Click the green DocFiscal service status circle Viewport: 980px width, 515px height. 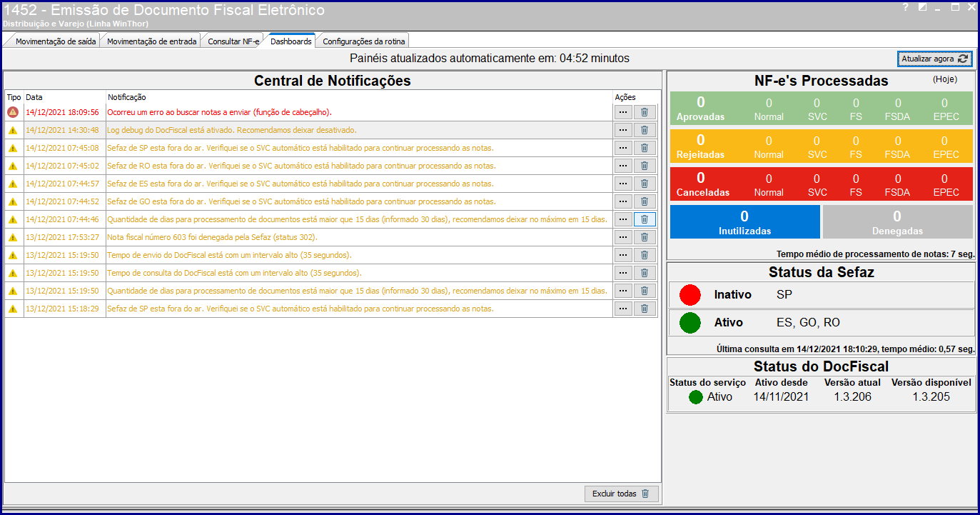pyautogui.click(x=696, y=397)
